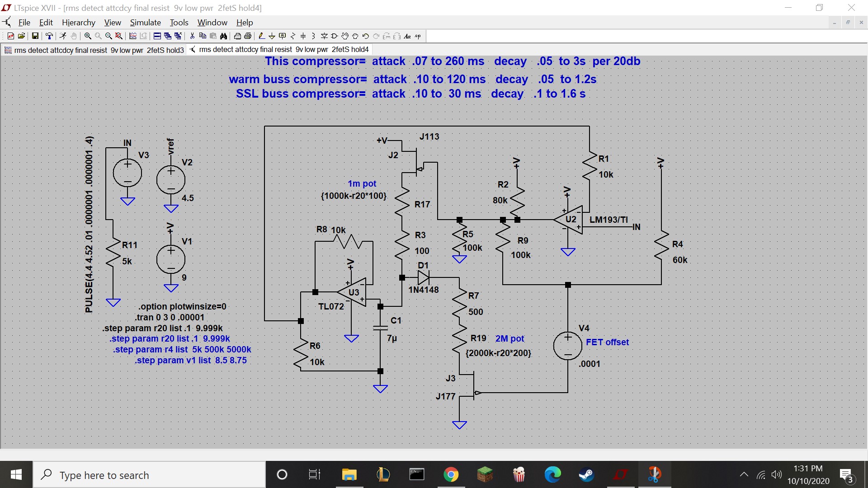Place an Inductor component tool
The image size is (868, 488).
[313, 36]
